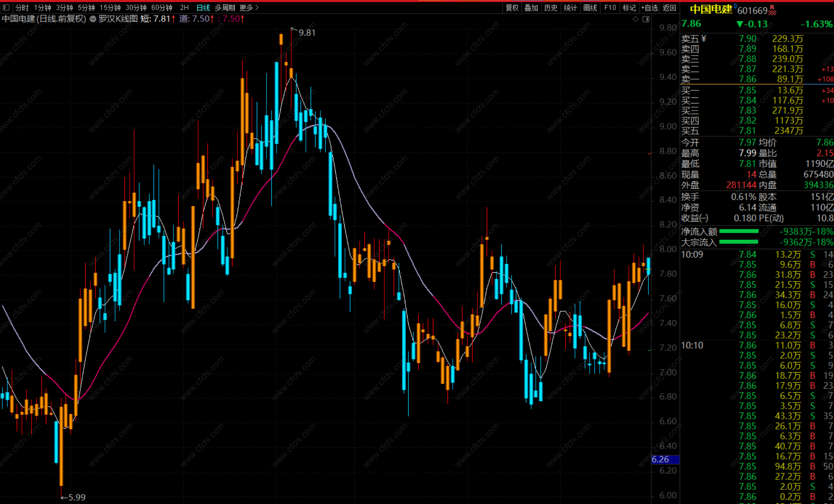Select the 60分钟 period tab

161,7
